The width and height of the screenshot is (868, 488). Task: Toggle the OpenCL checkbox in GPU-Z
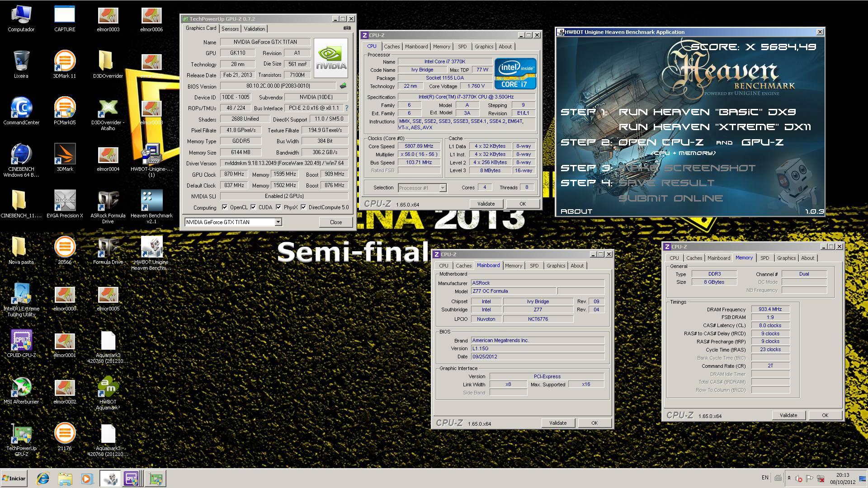click(225, 207)
